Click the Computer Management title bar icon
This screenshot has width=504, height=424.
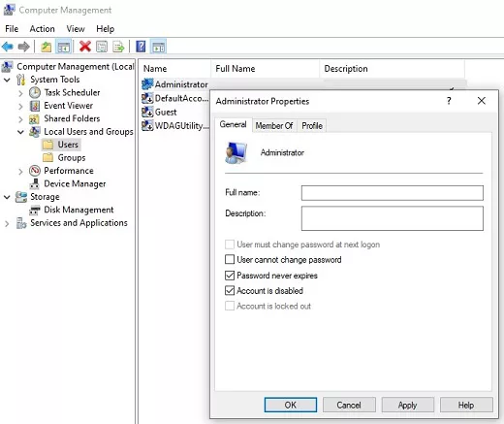click(9, 10)
